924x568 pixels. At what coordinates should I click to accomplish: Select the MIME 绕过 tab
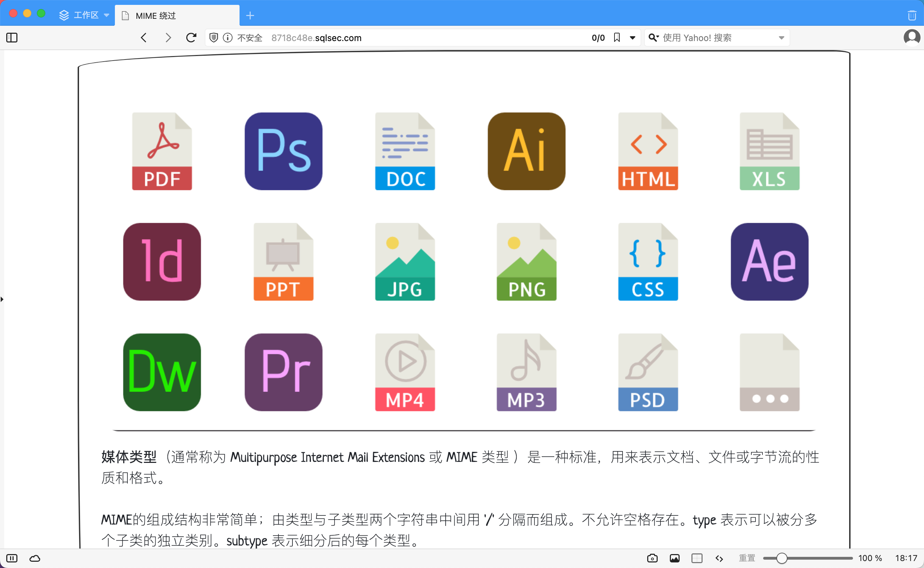tap(177, 15)
